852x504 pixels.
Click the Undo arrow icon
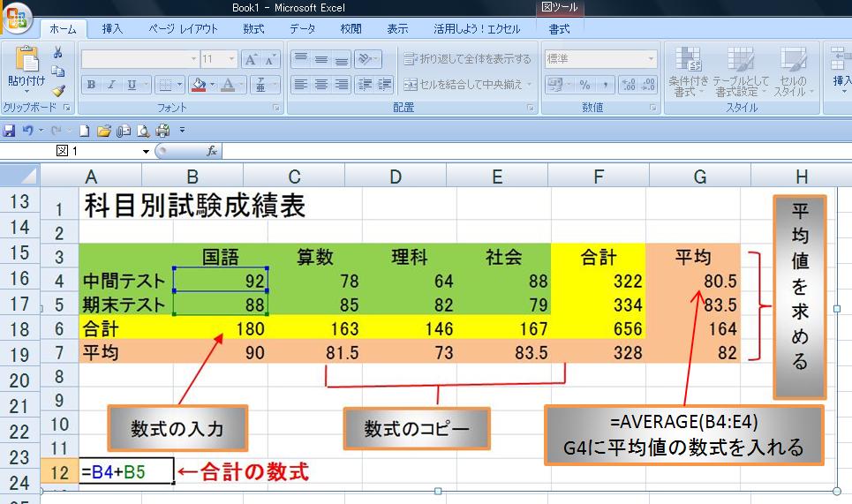[x=28, y=131]
